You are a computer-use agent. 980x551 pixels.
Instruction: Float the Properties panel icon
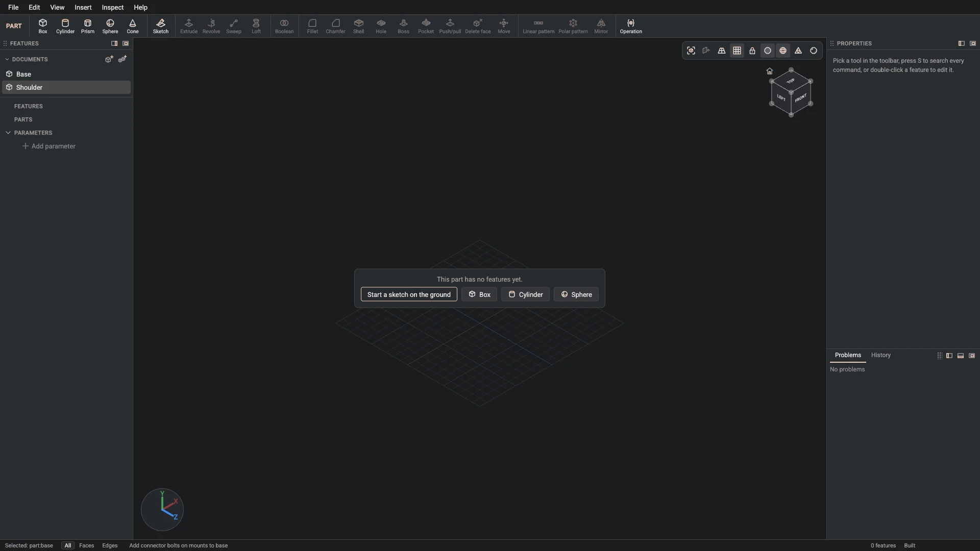(x=973, y=43)
